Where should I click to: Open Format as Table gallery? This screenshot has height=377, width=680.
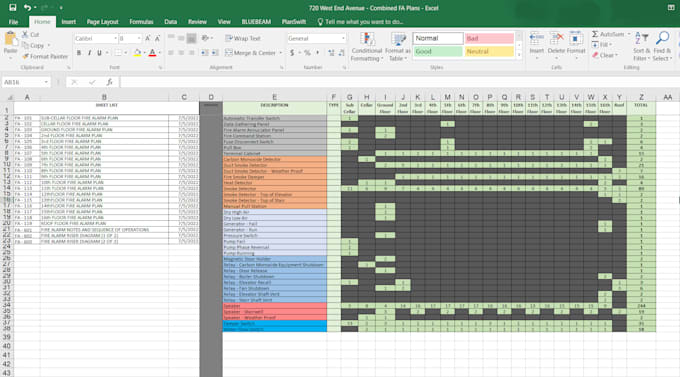pyautogui.click(x=398, y=46)
